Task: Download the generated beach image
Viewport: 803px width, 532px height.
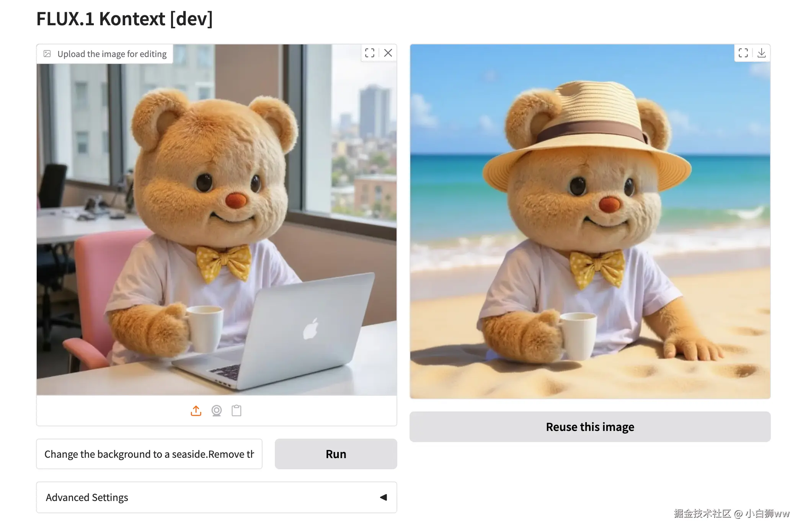Action: tap(762, 53)
